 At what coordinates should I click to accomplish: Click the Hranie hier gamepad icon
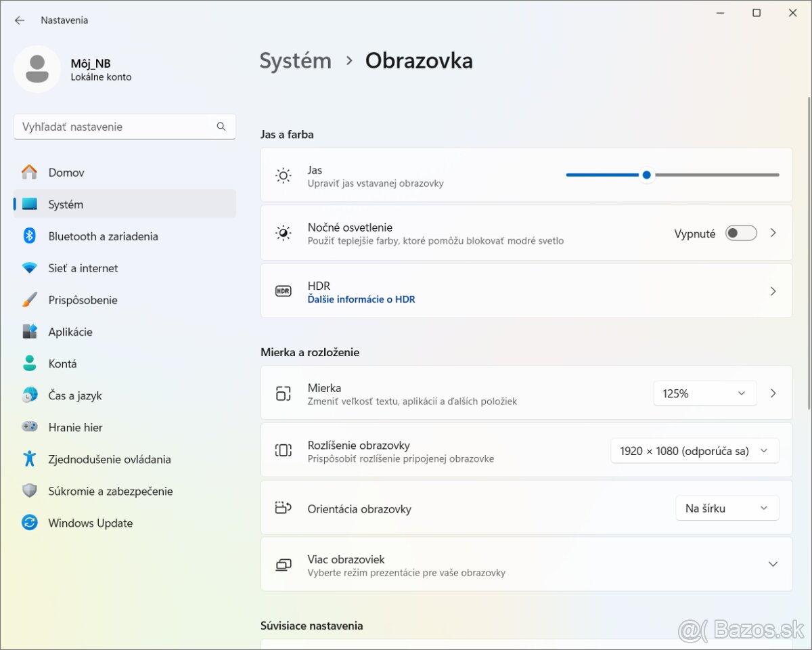coord(29,427)
